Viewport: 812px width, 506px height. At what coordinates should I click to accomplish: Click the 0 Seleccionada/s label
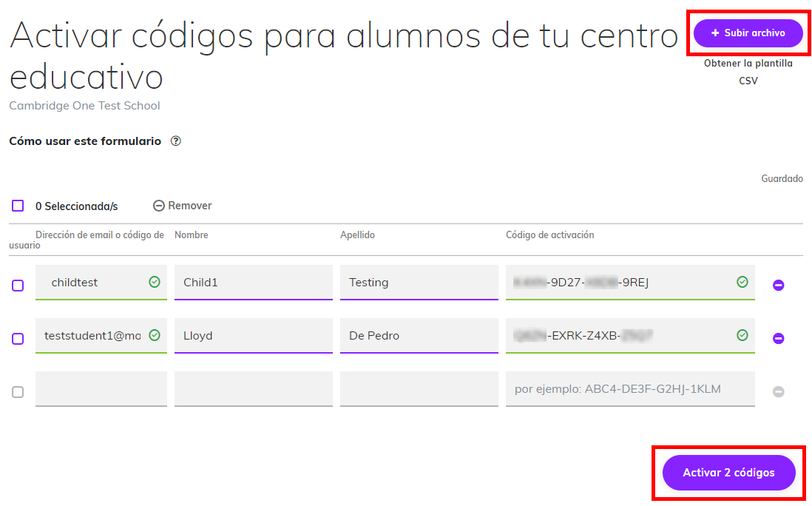coord(77,206)
